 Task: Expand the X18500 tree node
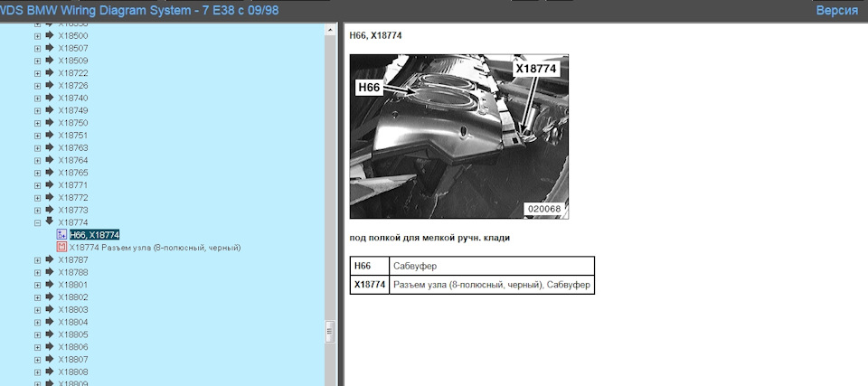click(x=38, y=36)
